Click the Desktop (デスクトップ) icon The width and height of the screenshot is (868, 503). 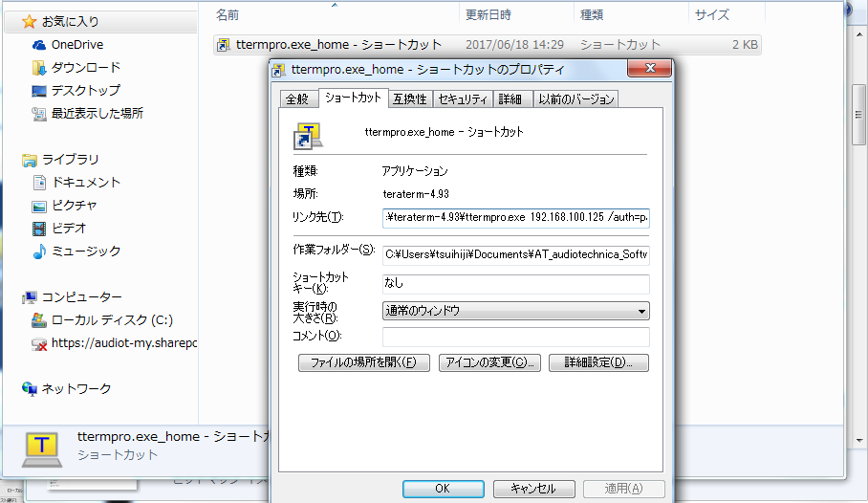click(x=39, y=91)
